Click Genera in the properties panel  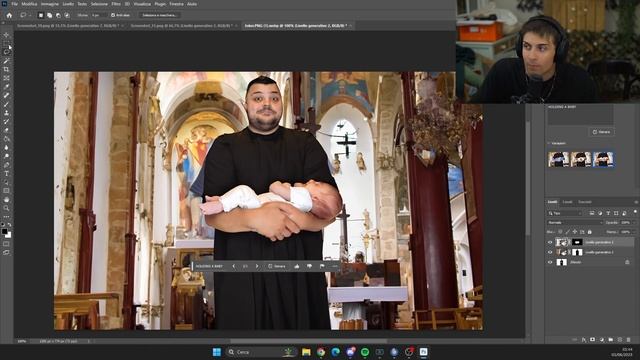[601, 132]
